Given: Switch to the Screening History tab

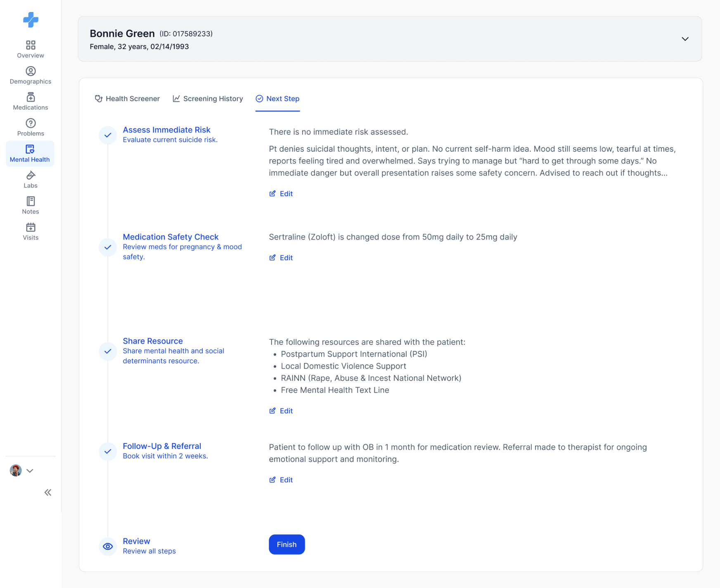Looking at the screenshot, I should pyautogui.click(x=208, y=99).
